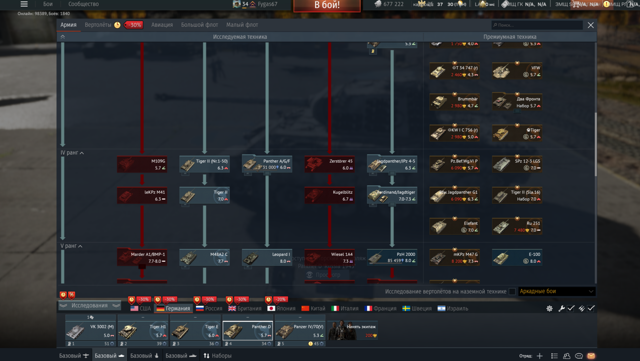Click the red В бой! button
Image resolution: width=640 pixels, height=361 pixels.
(327, 5)
